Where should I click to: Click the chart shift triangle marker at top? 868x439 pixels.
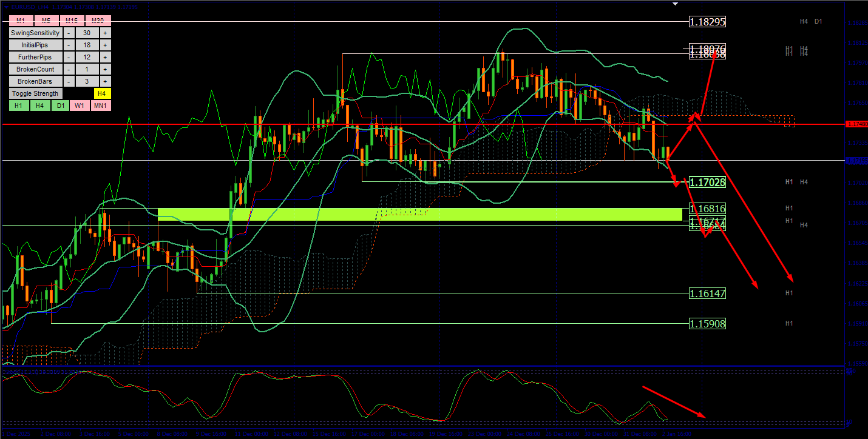tap(675, 4)
